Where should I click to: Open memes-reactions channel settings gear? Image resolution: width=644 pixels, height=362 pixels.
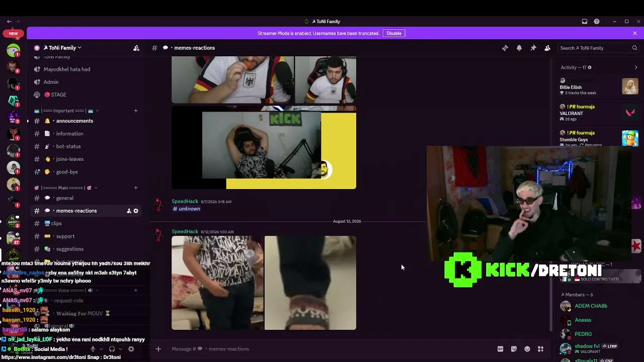click(x=136, y=211)
